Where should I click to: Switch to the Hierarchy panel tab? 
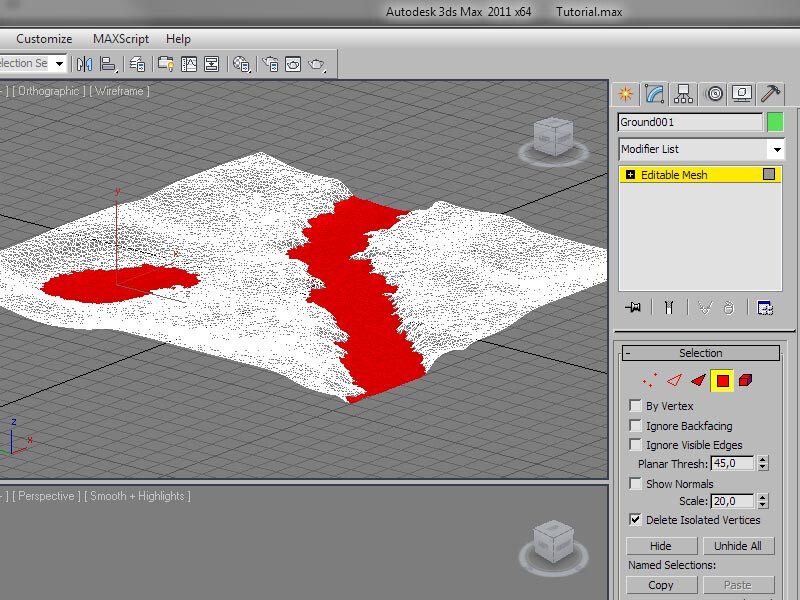point(684,94)
